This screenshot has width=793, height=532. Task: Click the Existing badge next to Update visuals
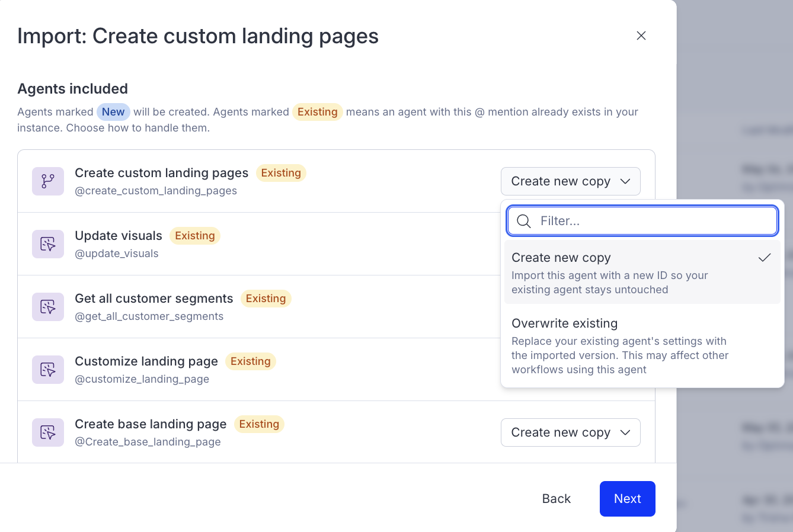tap(195, 236)
